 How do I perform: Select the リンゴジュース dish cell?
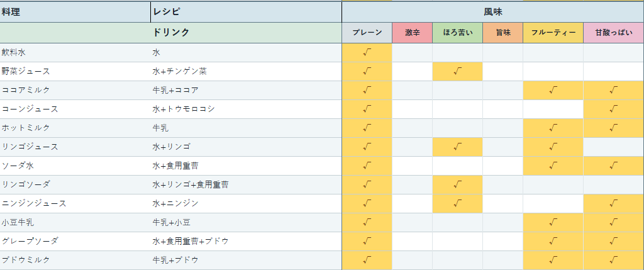coord(75,147)
